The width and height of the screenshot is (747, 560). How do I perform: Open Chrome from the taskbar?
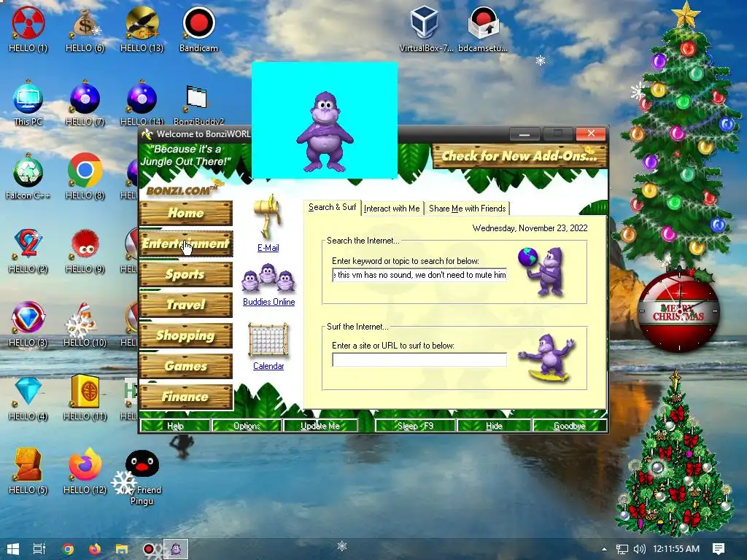coord(68,549)
